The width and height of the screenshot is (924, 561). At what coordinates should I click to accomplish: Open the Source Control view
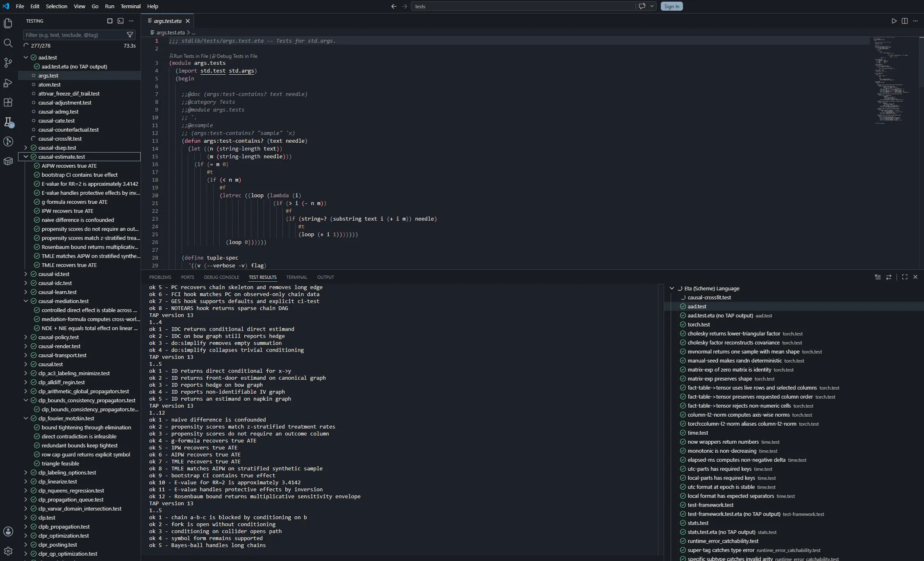tap(8, 63)
